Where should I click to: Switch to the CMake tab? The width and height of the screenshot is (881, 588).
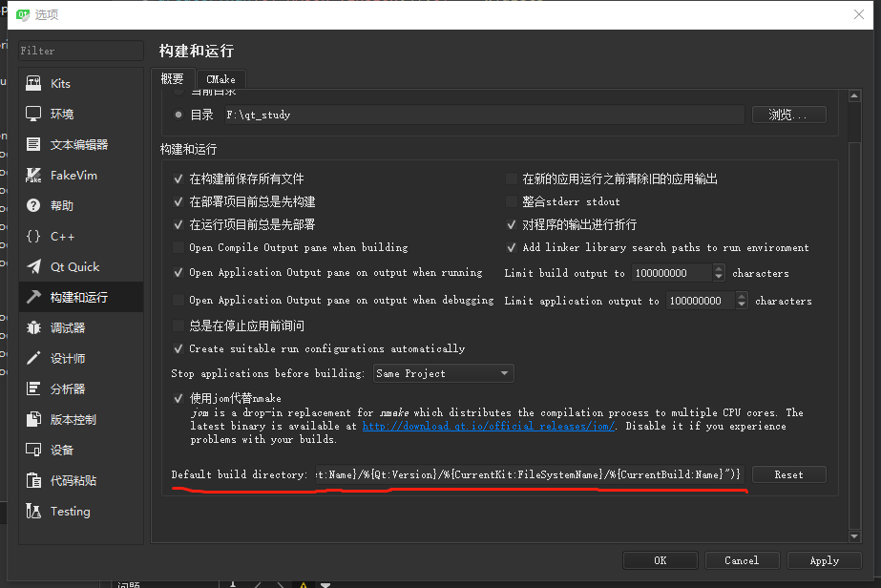click(x=220, y=78)
